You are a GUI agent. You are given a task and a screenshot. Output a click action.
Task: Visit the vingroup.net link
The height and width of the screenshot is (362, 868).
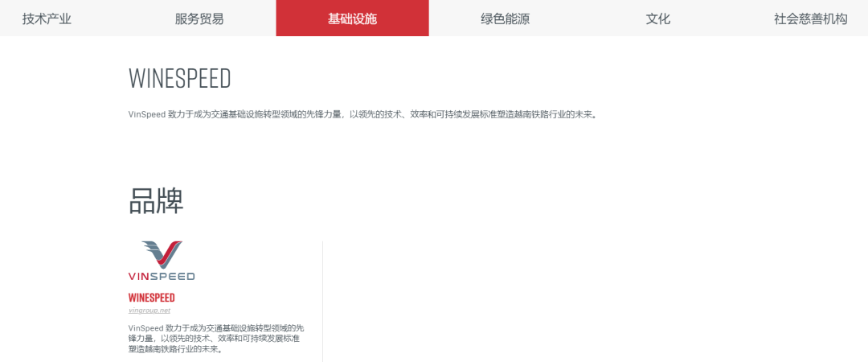pos(149,311)
